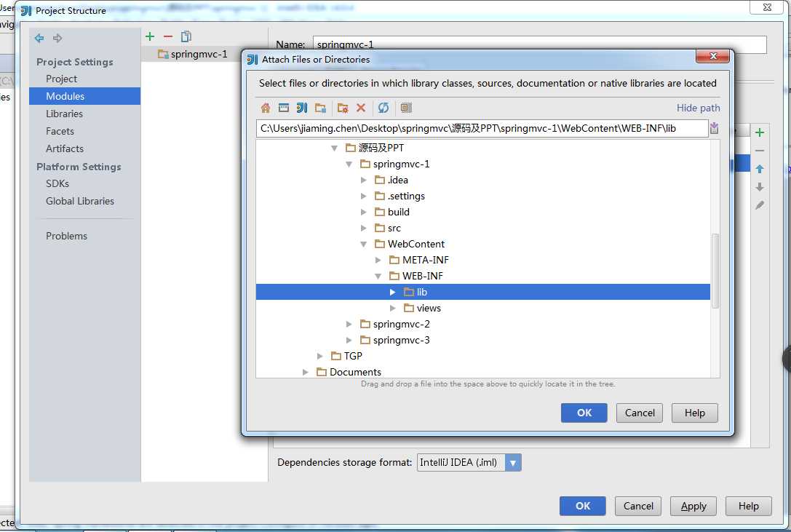The width and height of the screenshot is (791, 532).
Task: Click the Hide path link
Action: [x=698, y=108]
